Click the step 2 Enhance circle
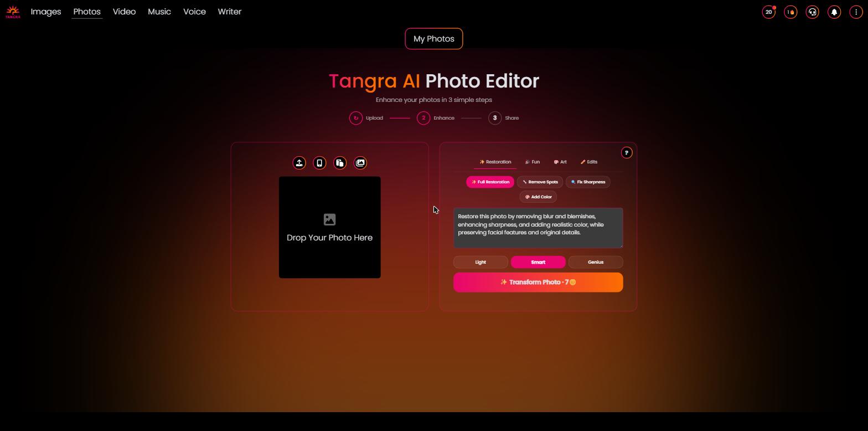 423,118
